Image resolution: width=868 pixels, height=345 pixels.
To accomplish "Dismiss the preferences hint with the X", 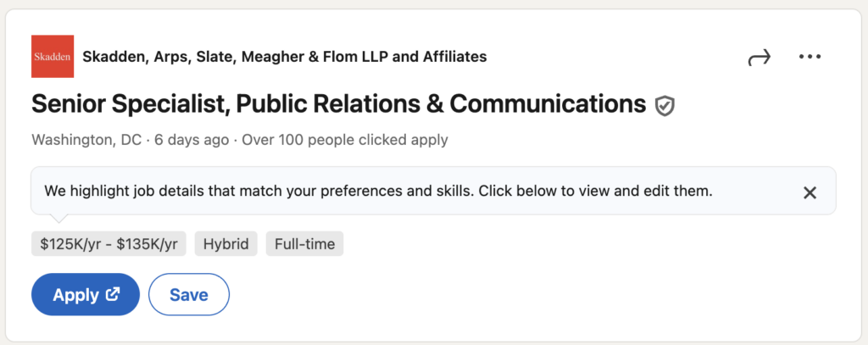I will 810,192.
